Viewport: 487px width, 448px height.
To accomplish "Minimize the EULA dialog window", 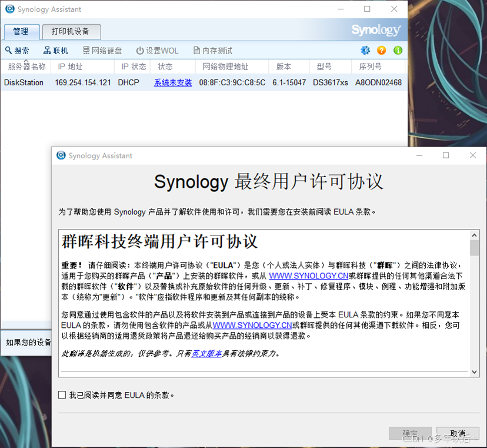I will (419, 155).
